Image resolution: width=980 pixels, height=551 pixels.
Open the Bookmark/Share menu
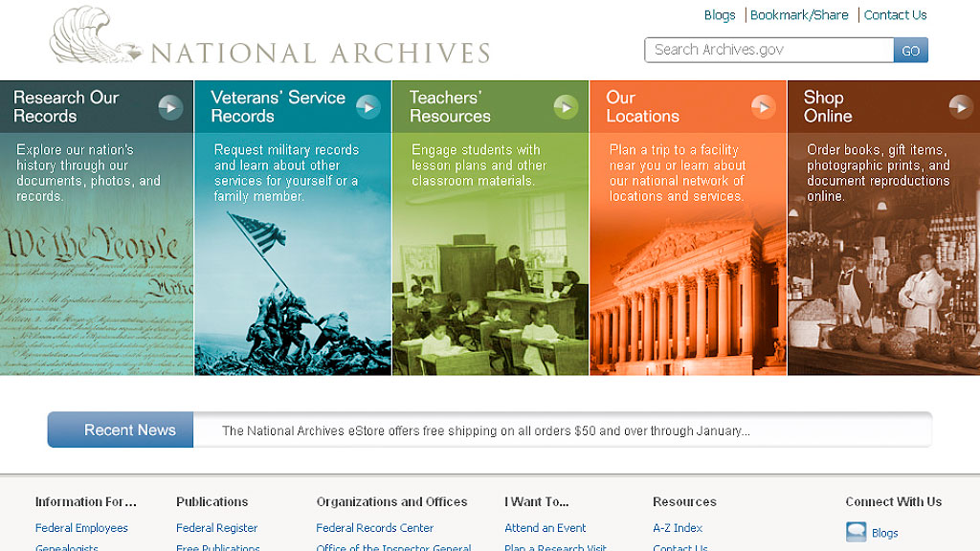[799, 14]
